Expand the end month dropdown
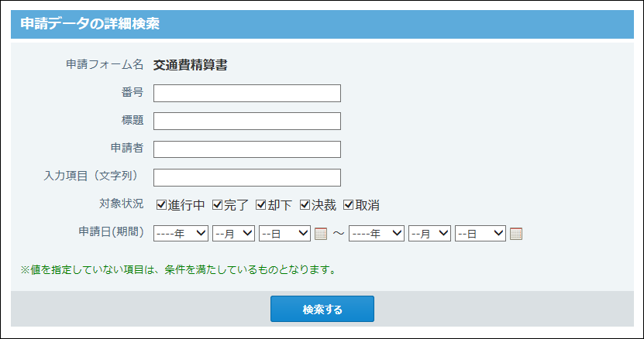 pos(429,233)
